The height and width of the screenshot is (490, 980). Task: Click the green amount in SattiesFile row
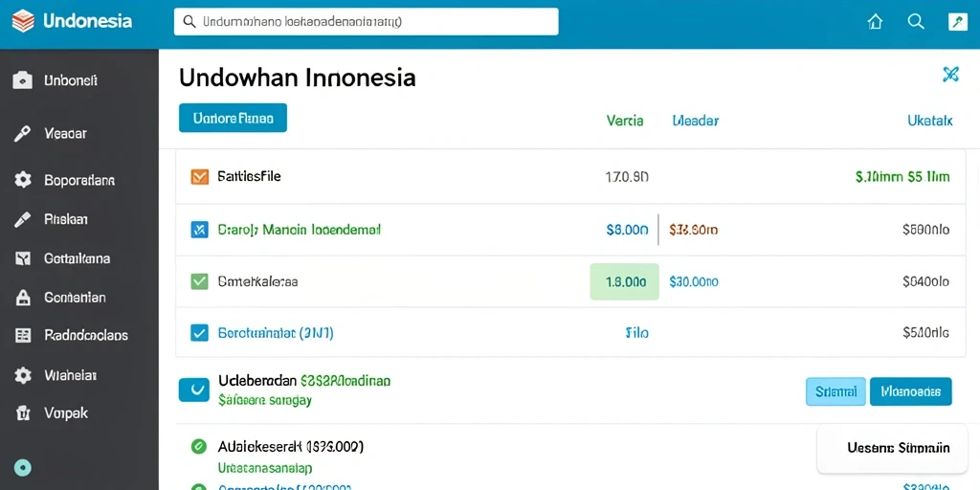pyautogui.click(x=902, y=177)
